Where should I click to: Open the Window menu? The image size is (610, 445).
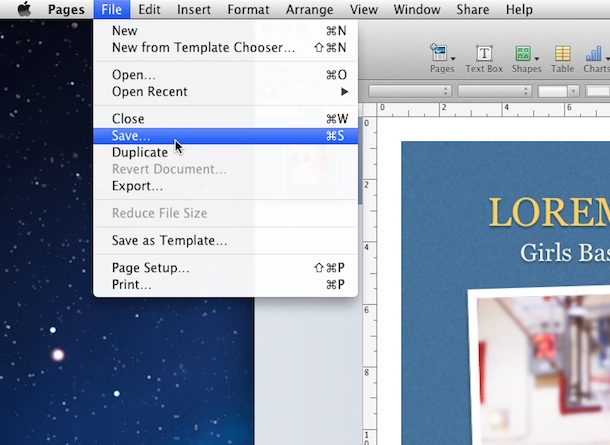tap(417, 9)
